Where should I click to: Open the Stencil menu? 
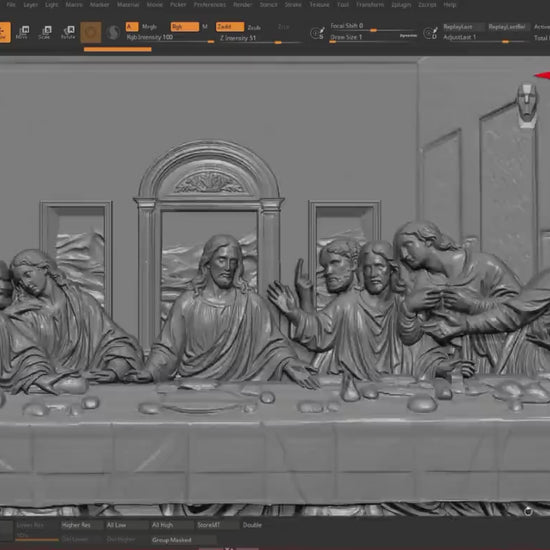[268, 5]
